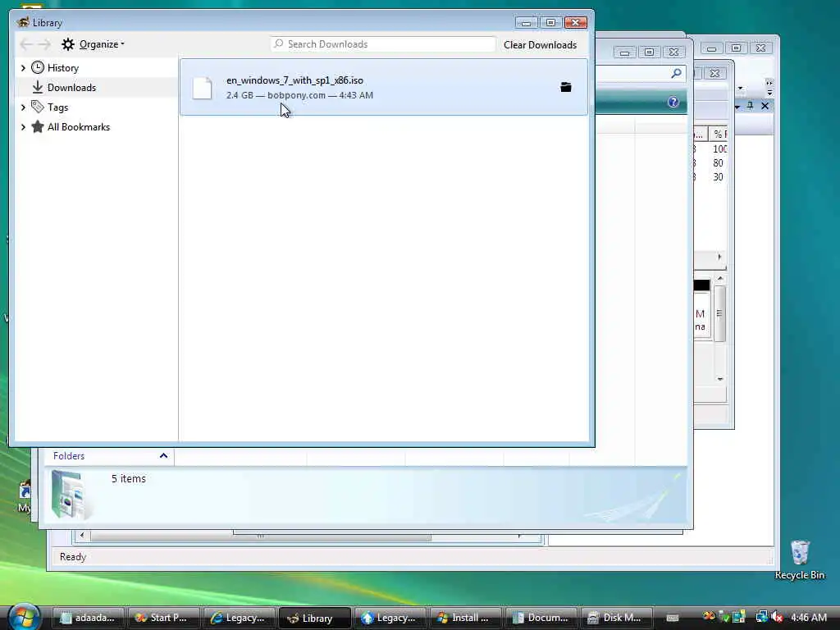840x630 pixels.
Task: Click the 5 items text in details pane
Action: pyautogui.click(x=129, y=478)
